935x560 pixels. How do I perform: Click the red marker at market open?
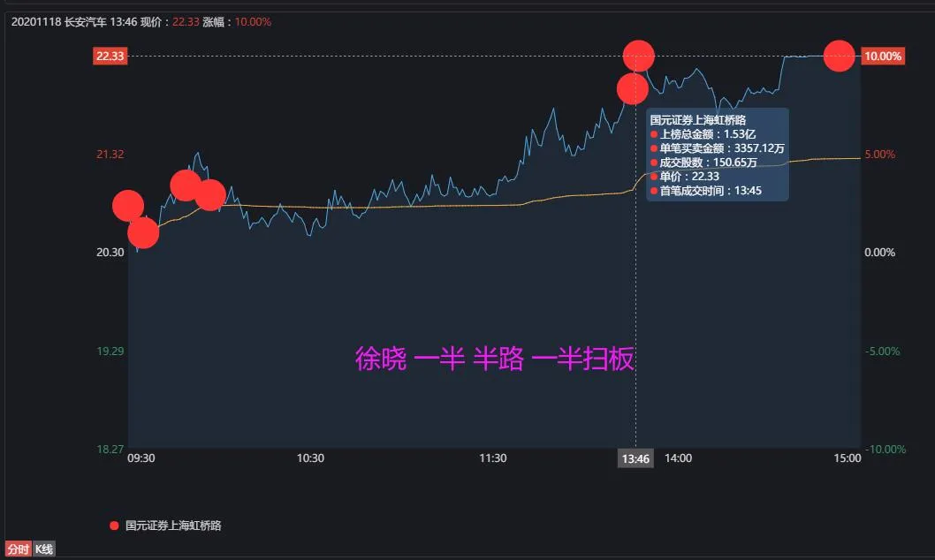[129, 205]
